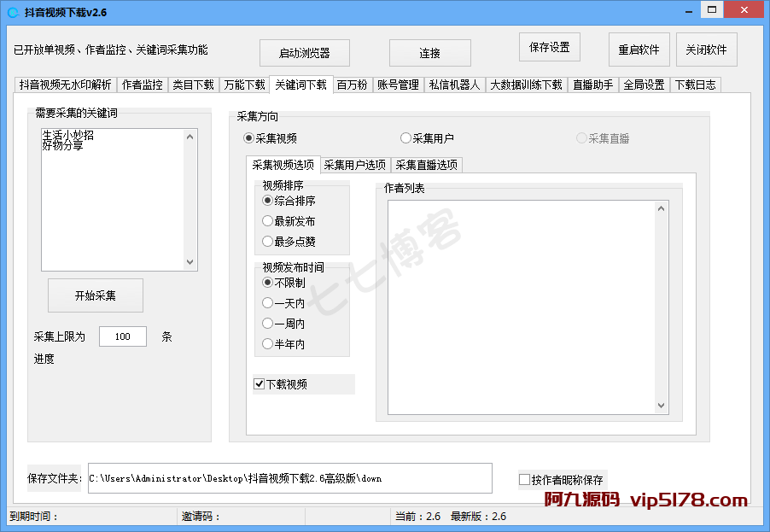Viewport: 770px width, 532px height.
Task: Choose 综合排序 video sorting
Action: (x=289, y=201)
